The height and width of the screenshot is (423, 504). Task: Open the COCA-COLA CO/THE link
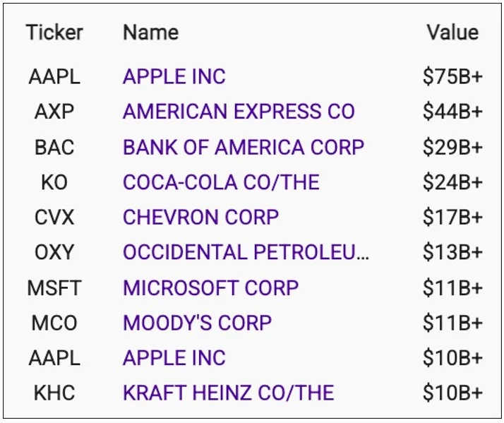[221, 182]
